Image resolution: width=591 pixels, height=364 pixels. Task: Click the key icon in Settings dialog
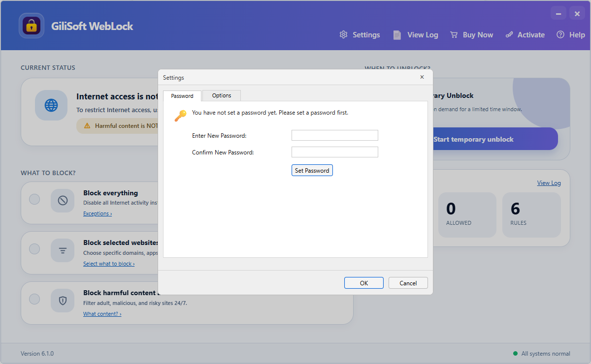click(181, 116)
